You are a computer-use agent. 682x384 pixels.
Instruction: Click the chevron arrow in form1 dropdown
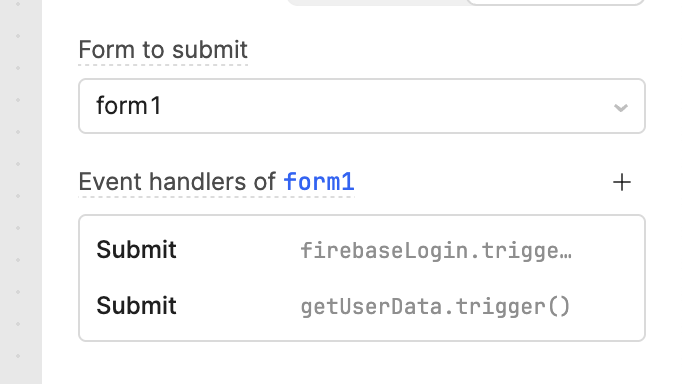(621, 107)
